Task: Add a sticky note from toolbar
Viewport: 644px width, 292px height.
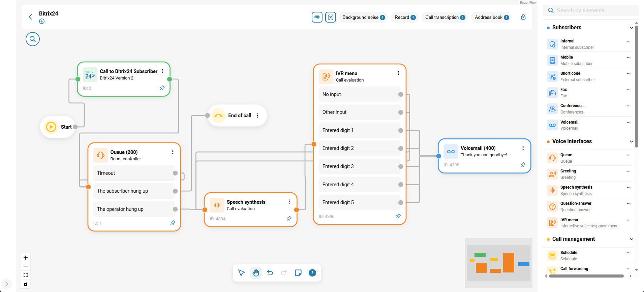Action: (298, 273)
